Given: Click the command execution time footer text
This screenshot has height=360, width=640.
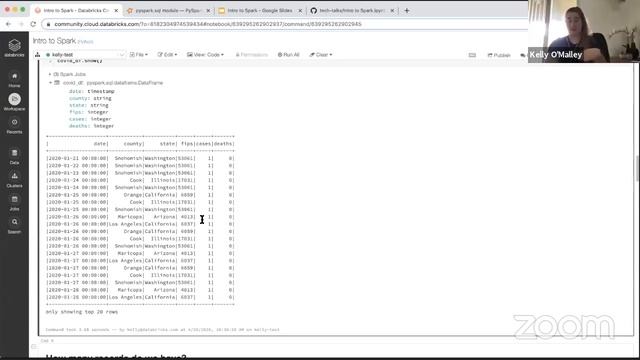Looking at the screenshot, I should point(162,329).
